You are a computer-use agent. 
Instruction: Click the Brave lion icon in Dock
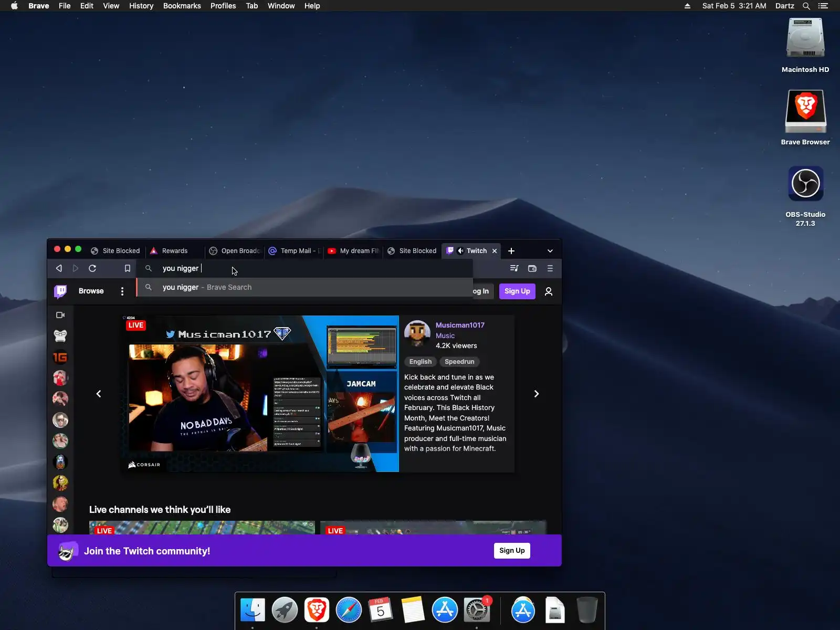tap(317, 610)
